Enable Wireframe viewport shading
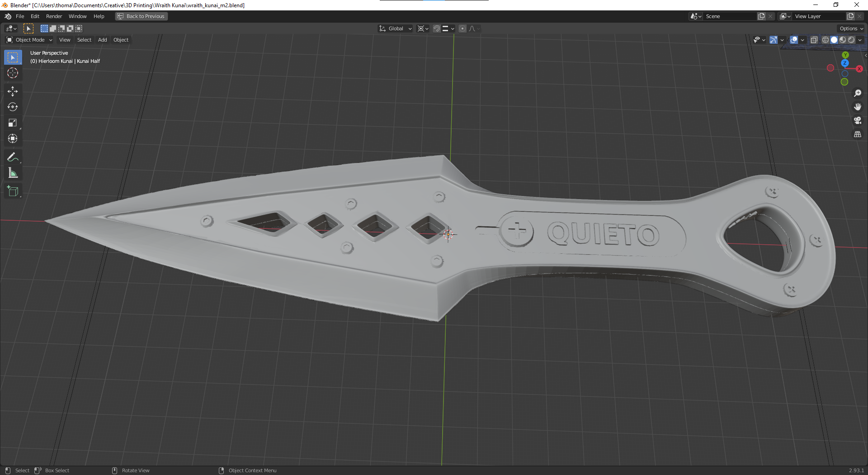The height and width of the screenshot is (475, 868). [x=825, y=40]
